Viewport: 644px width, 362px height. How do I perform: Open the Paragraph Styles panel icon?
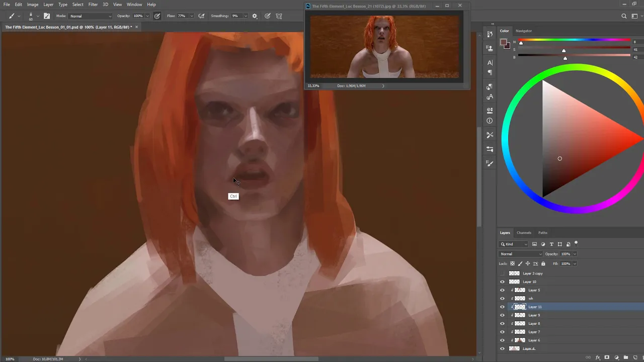tap(490, 87)
